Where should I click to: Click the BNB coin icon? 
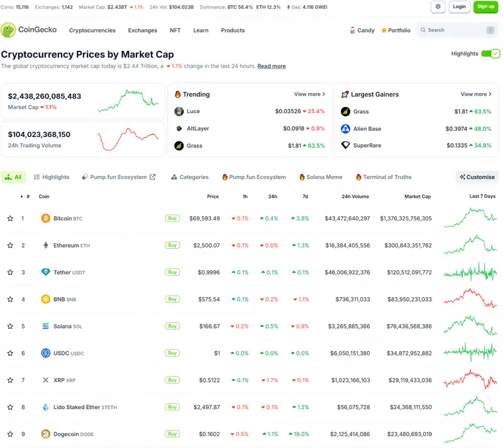(45, 299)
